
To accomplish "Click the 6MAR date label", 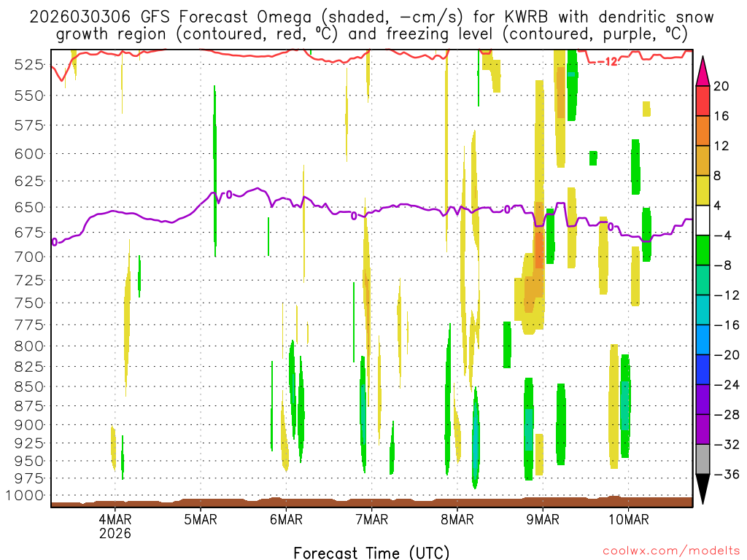I will point(286,519).
